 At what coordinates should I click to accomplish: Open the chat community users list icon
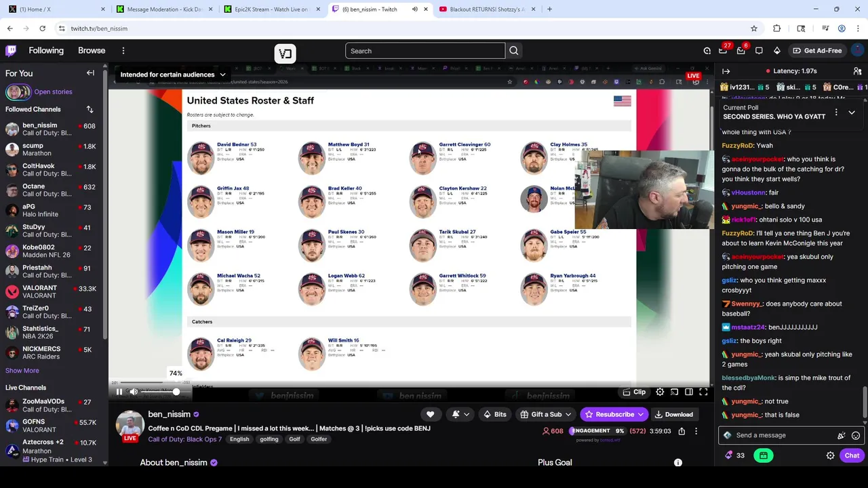click(x=857, y=71)
